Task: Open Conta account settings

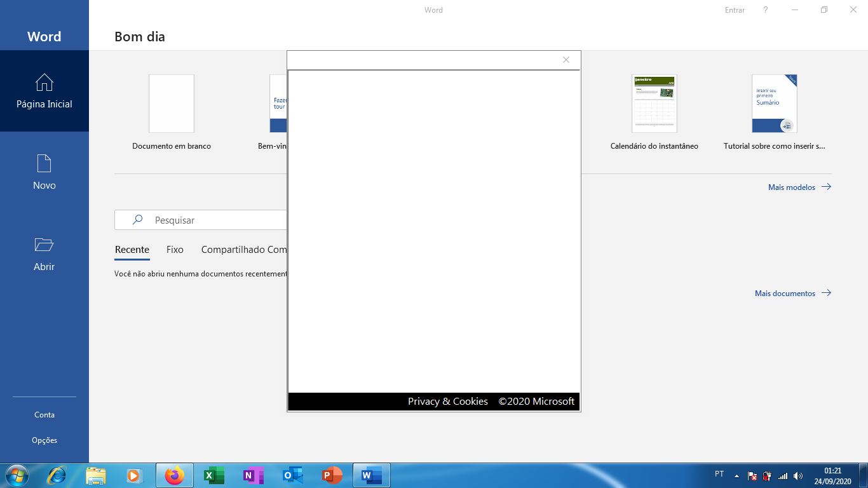Action: click(44, 415)
